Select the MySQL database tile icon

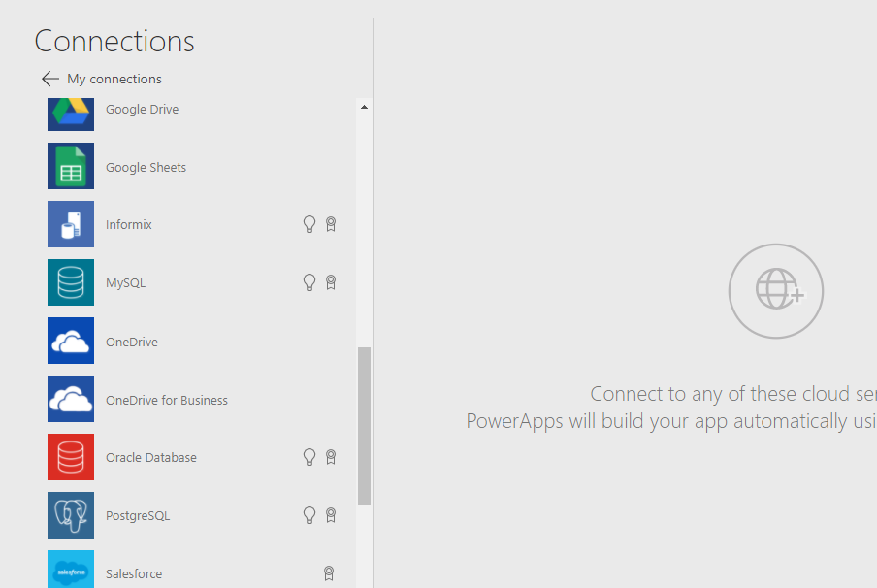click(x=70, y=282)
